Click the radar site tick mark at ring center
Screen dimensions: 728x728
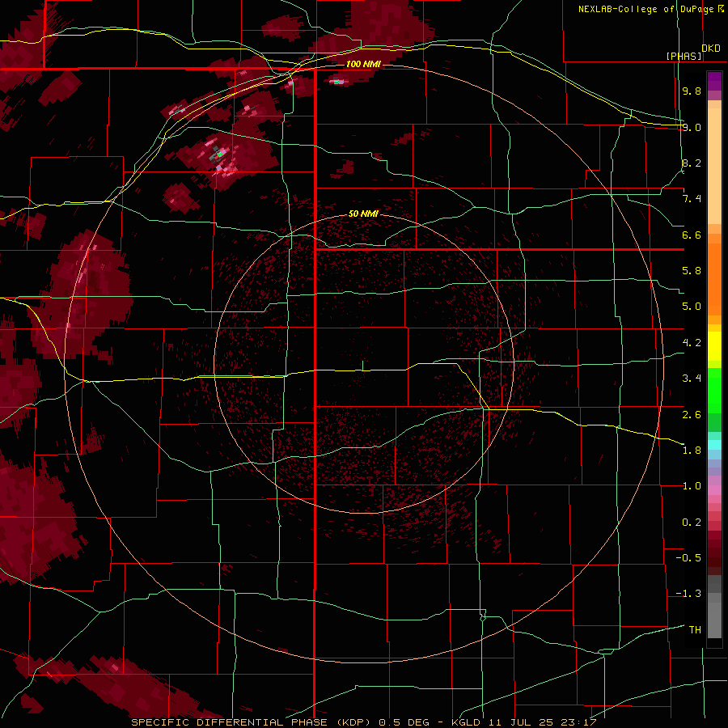click(363, 366)
